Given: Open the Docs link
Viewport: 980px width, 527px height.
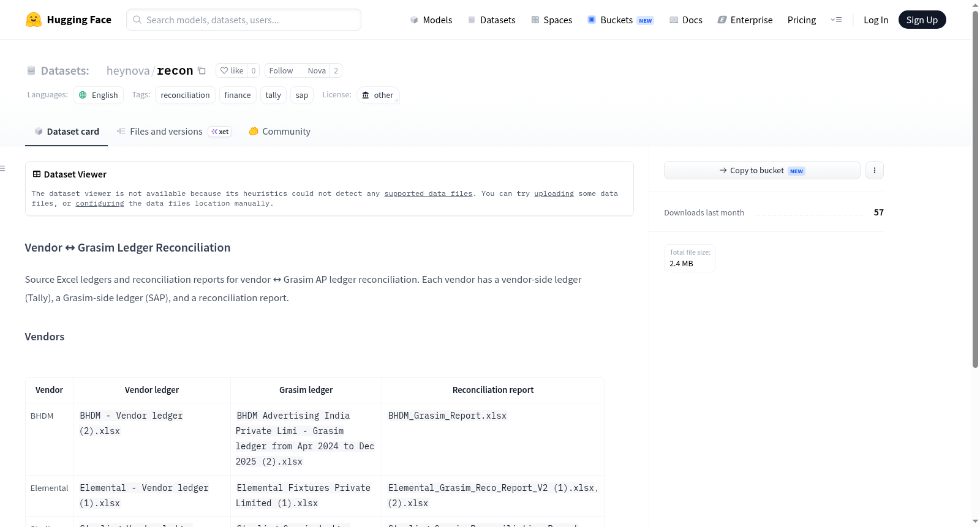Looking at the screenshot, I should pos(686,20).
